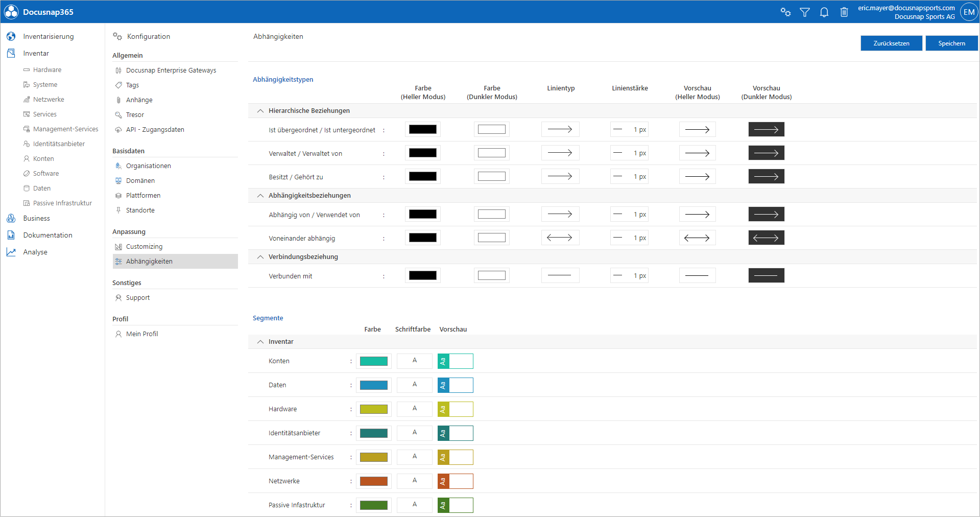Viewport: 980px width, 517px height.
Task: Open line type dropdown for Voneinander abhängig
Action: point(560,238)
